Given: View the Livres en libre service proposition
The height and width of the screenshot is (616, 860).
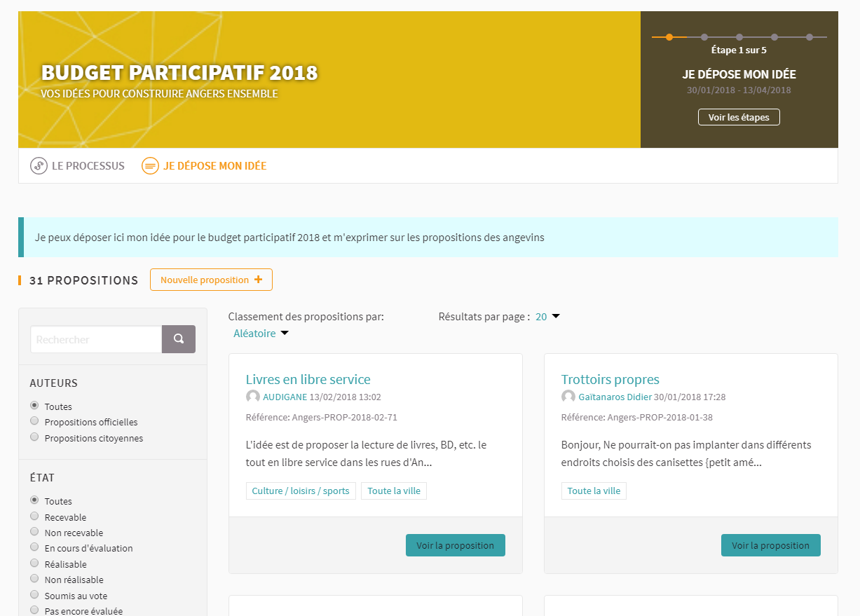Looking at the screenshot, I should click(456, 545).
